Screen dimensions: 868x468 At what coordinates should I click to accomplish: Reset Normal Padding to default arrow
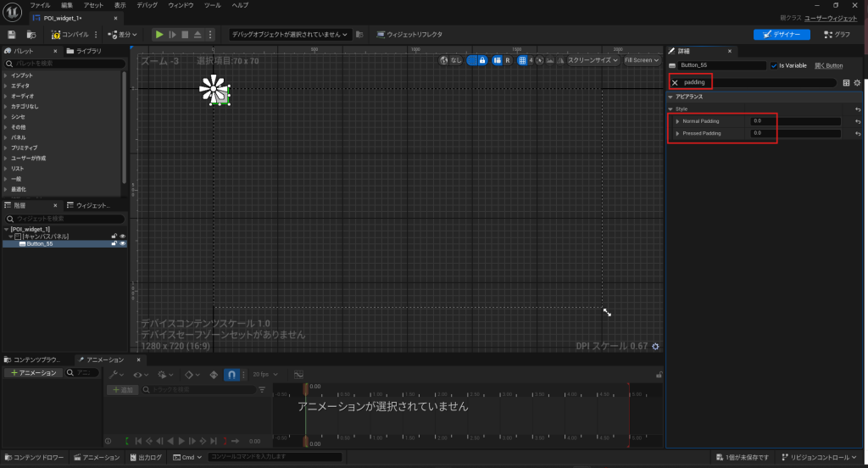coord(858,121)
